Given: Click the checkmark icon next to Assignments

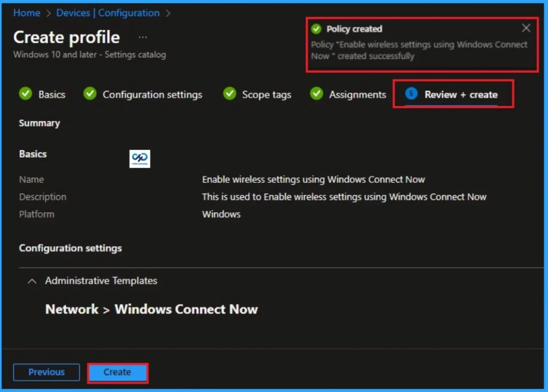Looking at the screenshot, I should (316, 94).
